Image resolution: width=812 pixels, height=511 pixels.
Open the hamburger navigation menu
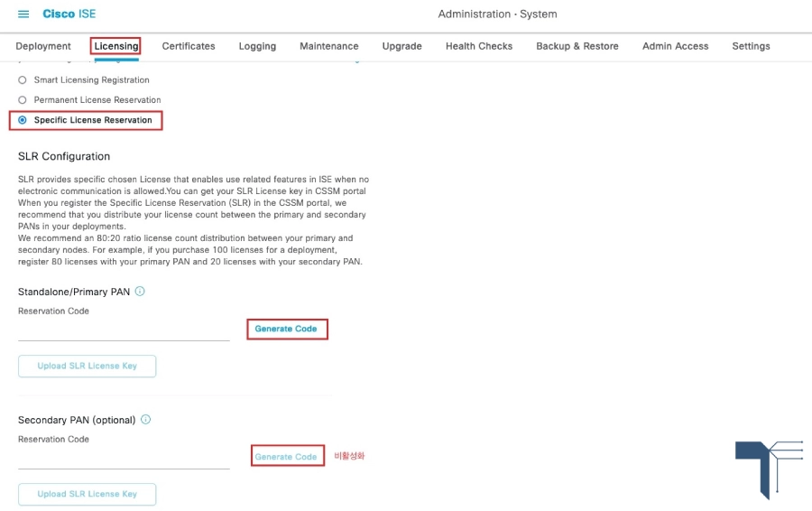coord(23,14)
